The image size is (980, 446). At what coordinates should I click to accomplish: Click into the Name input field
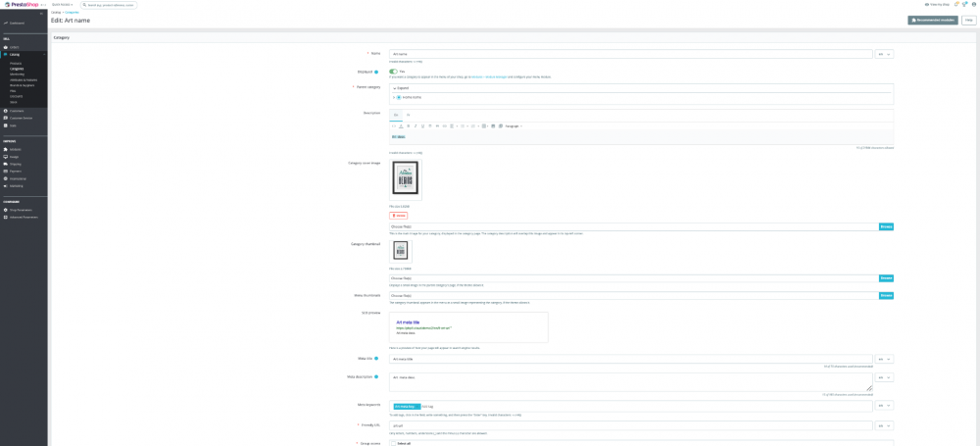[630, 54]
